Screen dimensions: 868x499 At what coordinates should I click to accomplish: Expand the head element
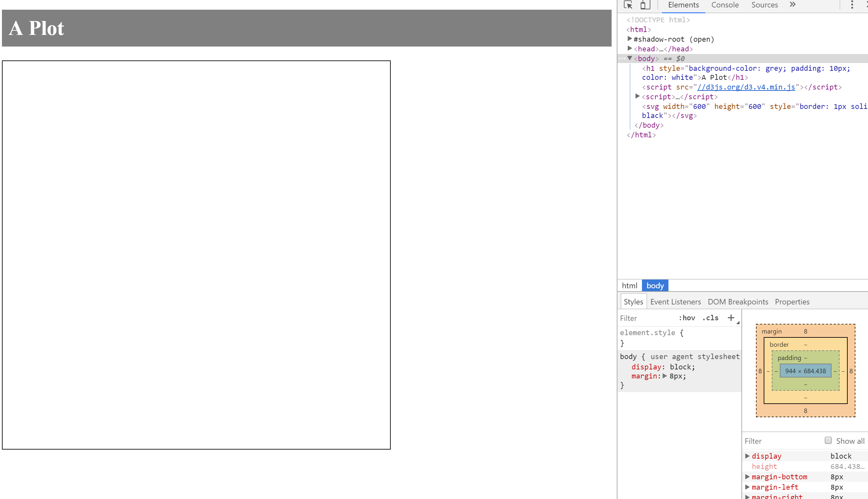630,48
